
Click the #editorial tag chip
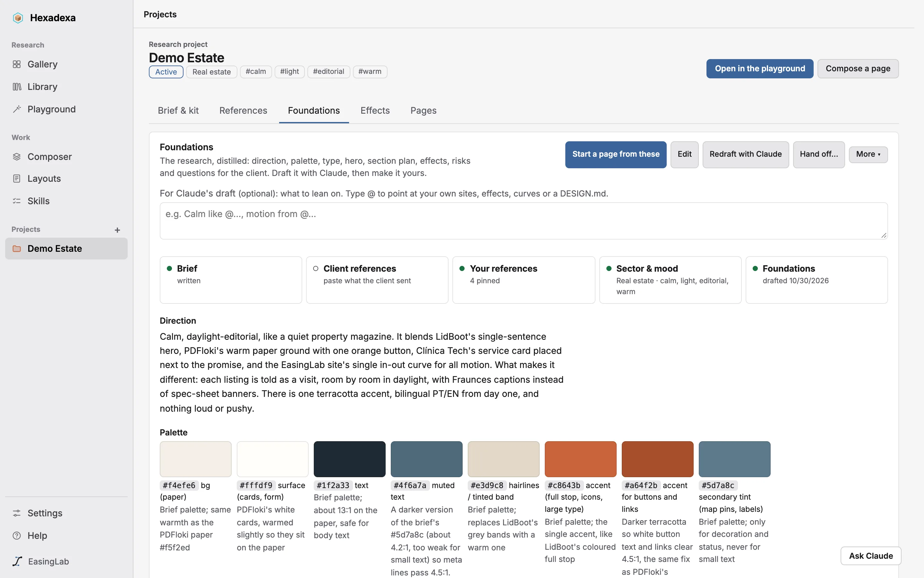[328, 72]
